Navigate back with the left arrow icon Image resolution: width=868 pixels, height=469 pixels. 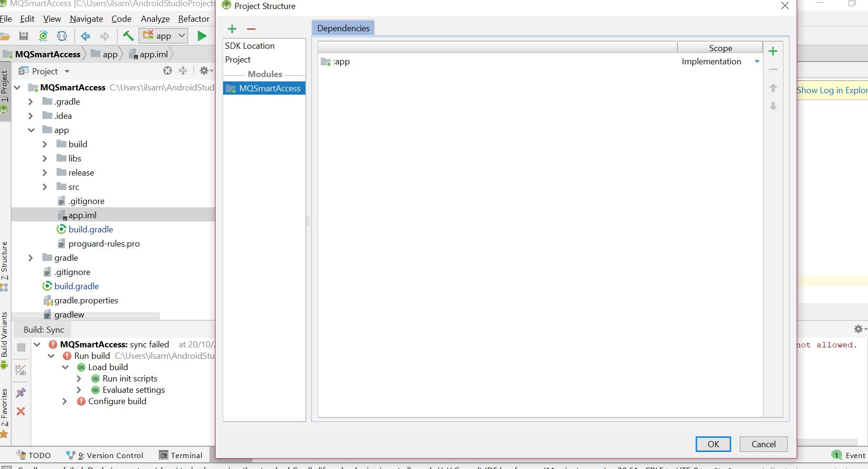(x=85, y=36)
